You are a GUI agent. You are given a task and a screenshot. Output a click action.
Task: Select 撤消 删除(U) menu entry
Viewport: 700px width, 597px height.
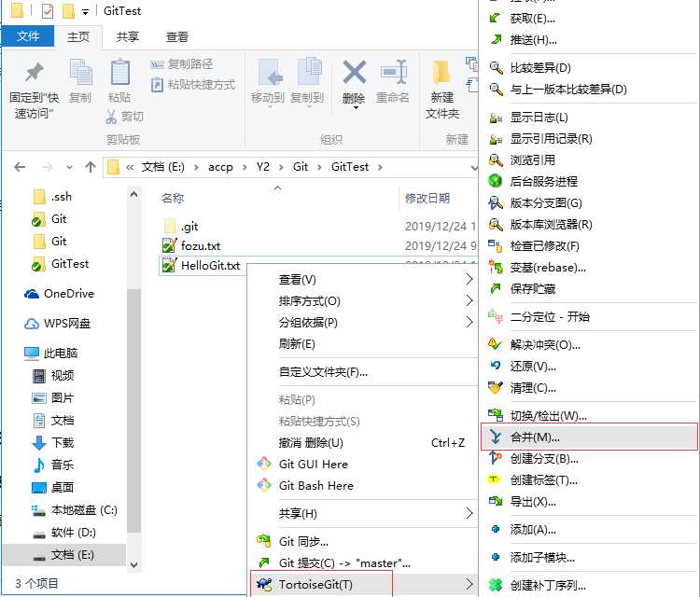click(x=311, y=442)
